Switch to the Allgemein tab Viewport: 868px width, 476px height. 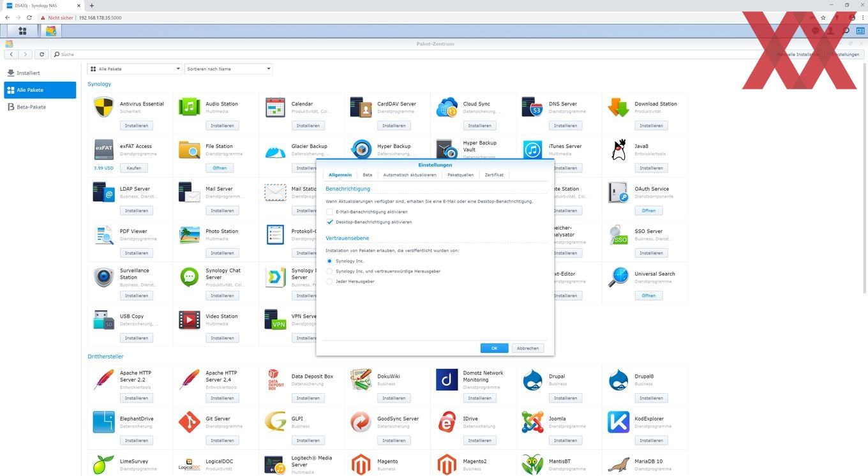pos(340,175)
